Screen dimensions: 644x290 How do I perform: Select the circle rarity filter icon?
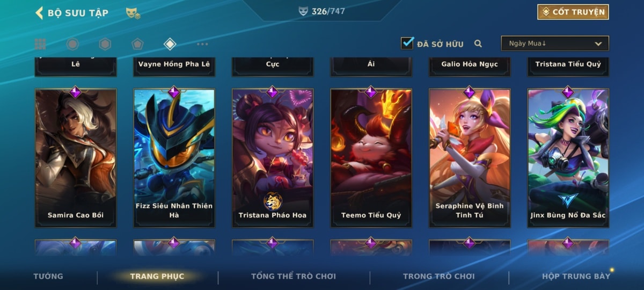72,44
